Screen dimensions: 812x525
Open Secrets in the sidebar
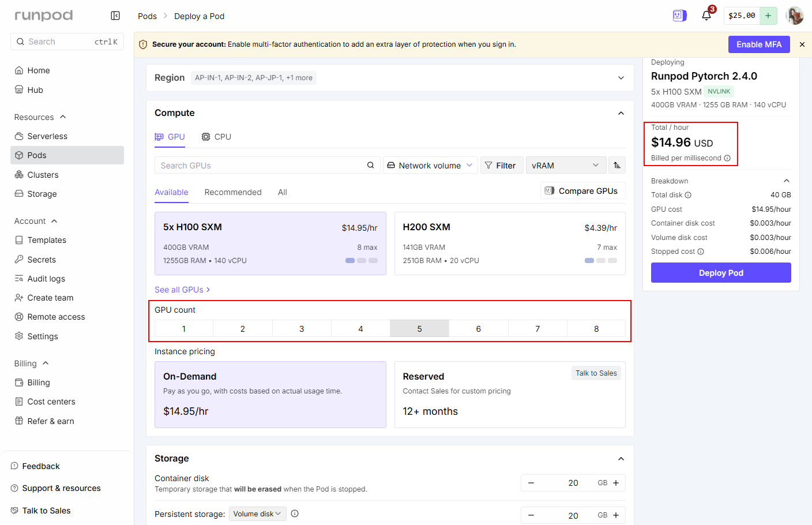[x=67, y=260]
